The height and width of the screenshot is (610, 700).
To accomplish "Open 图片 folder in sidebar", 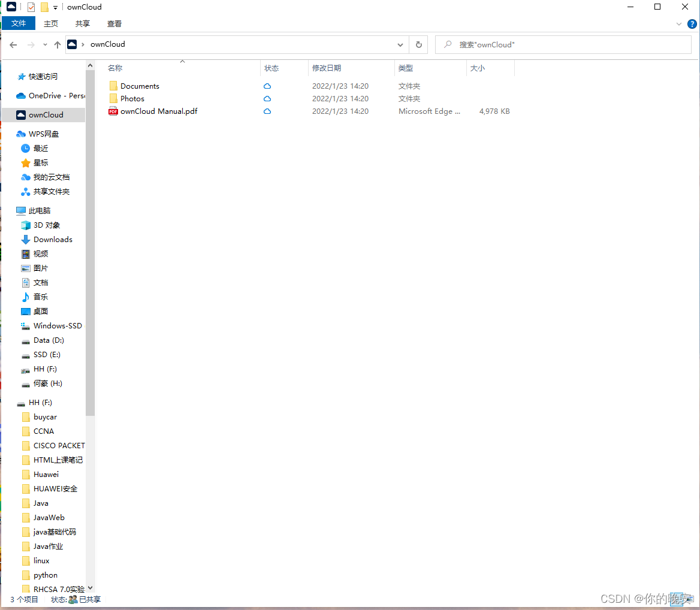I will click(40, 268).
